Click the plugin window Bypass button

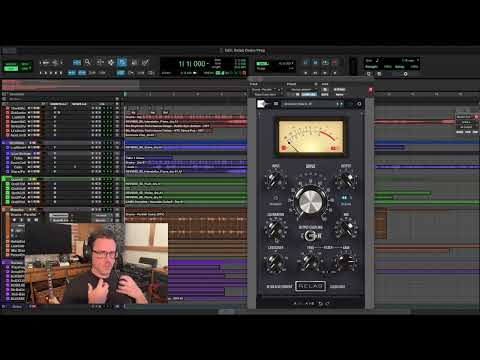pos(339,89)
